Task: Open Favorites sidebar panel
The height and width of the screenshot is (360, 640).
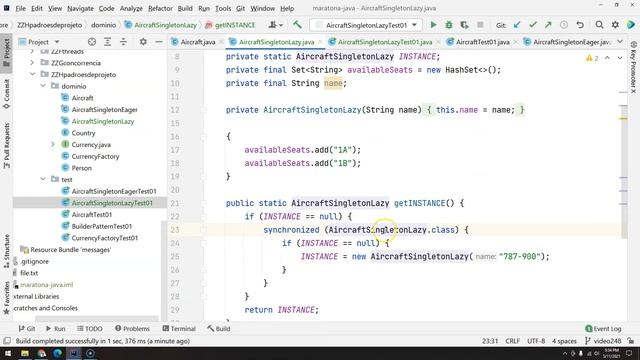Action: pos(7,298)
